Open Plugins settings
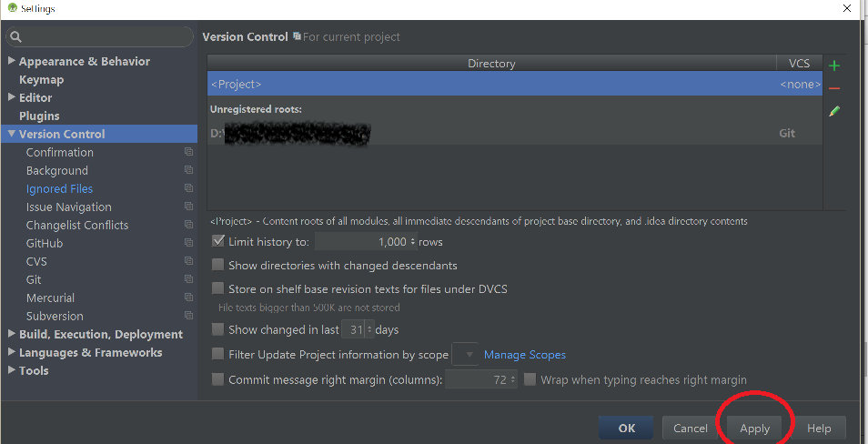 39,116
